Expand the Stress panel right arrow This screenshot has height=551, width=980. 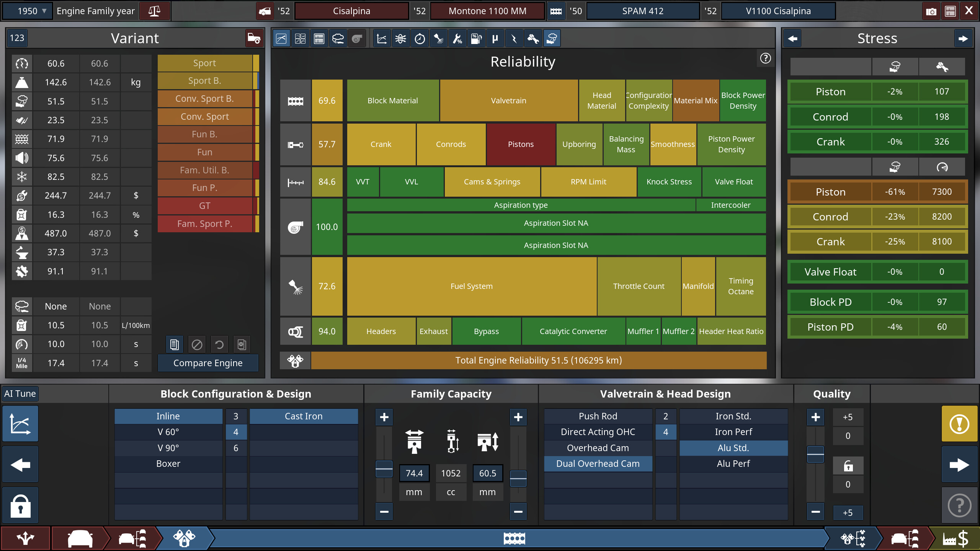963,38
